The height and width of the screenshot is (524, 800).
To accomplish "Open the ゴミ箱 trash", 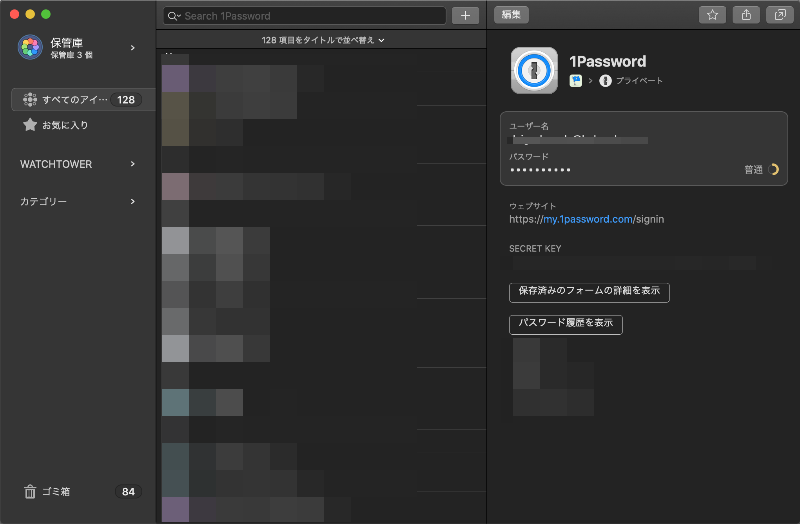I will pyautogui.click(x=56, y=491).
